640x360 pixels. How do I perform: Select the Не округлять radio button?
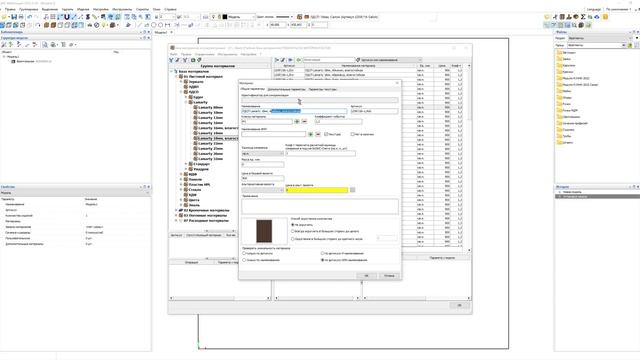click(x=293, y=225)
